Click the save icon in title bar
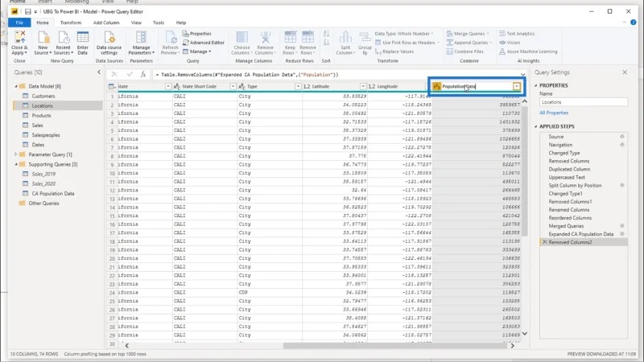644x362 pixels. pyautogui.click(x=27, y=11)
